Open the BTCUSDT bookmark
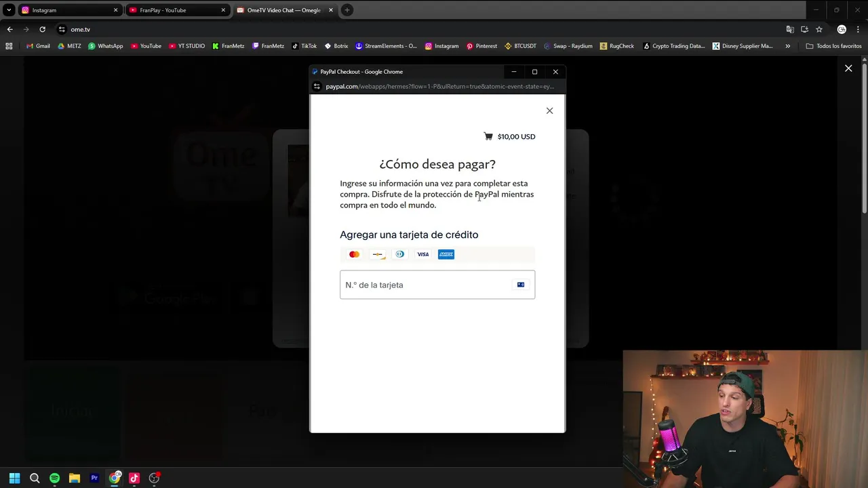The image size is (868, 488). pos(521,46)
